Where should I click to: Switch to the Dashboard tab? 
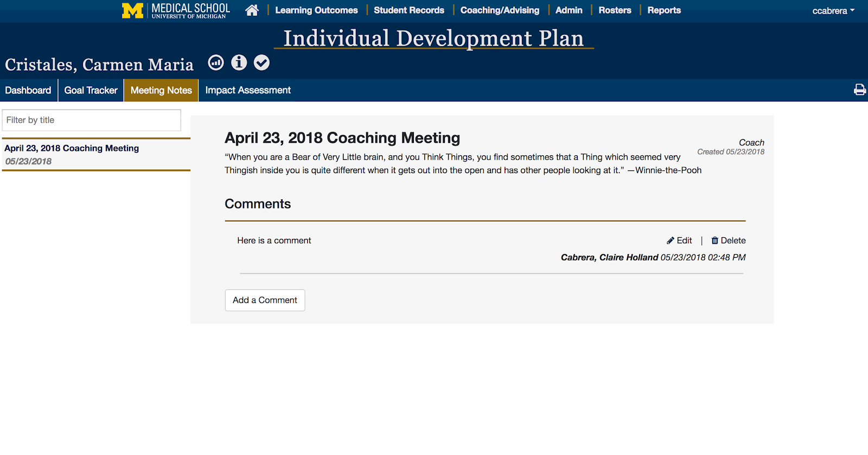28,90
